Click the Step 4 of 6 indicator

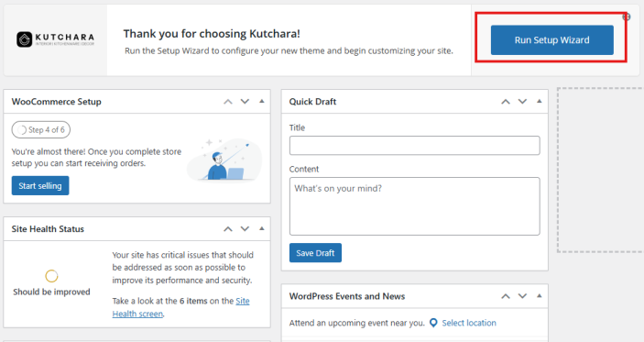click(x=41, y=130)
